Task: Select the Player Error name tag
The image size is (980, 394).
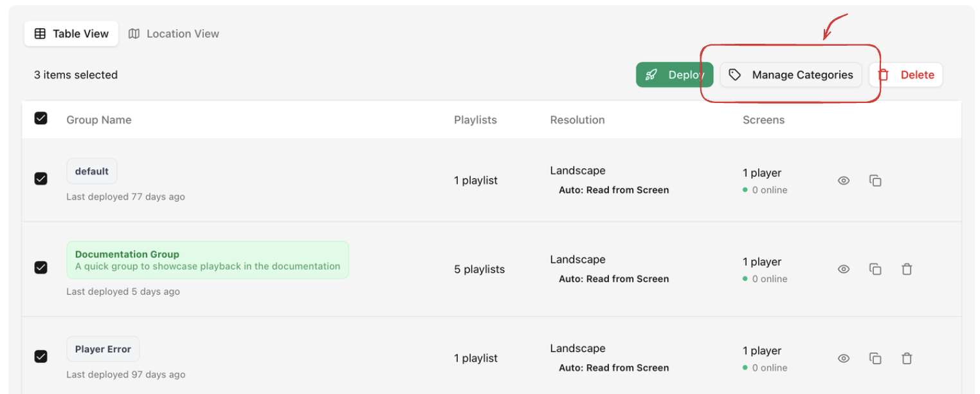Action: pos(103,349)
